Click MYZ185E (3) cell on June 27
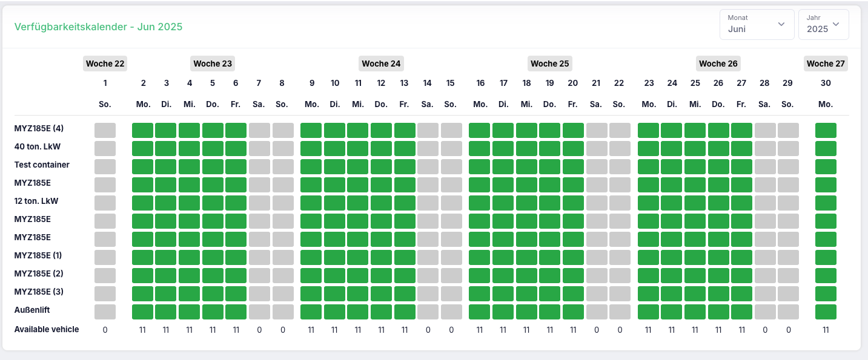The width and height of the screenshot is (868, 360). [741, 293]
